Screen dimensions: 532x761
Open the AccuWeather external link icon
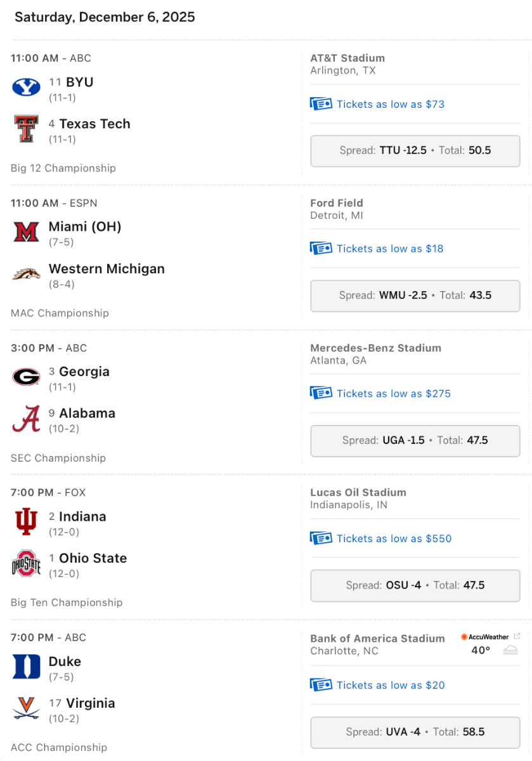(517, 636)
